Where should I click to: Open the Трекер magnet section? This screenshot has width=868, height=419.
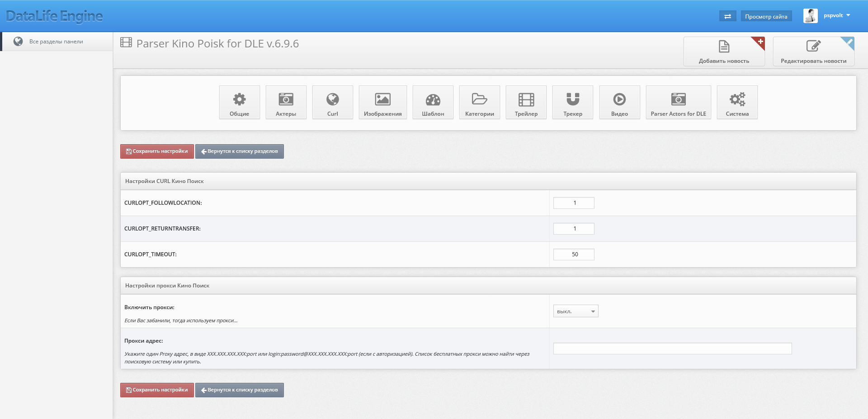tap(572, 102)
